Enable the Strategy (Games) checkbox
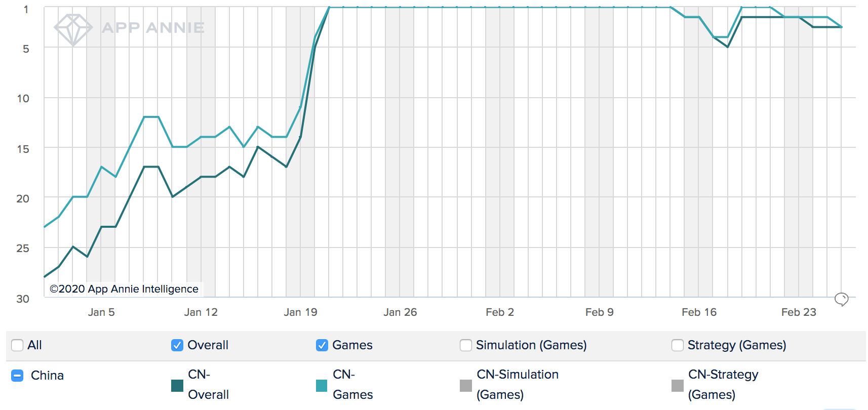 [678, 345]
